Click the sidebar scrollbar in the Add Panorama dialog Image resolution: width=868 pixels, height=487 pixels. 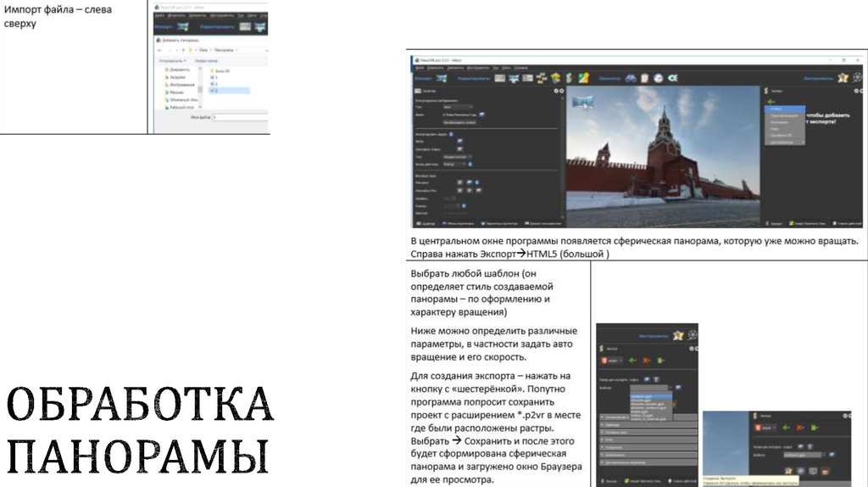coord(200,87)
